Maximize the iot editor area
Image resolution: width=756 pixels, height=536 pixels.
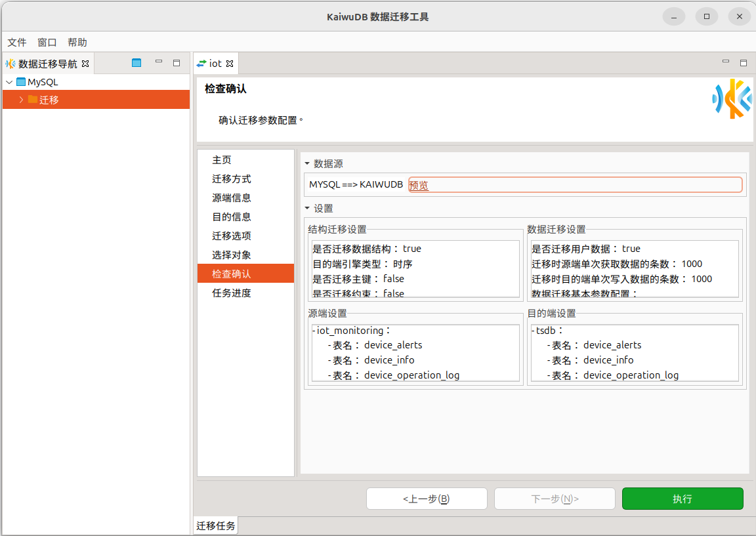(x=744, y=63)
